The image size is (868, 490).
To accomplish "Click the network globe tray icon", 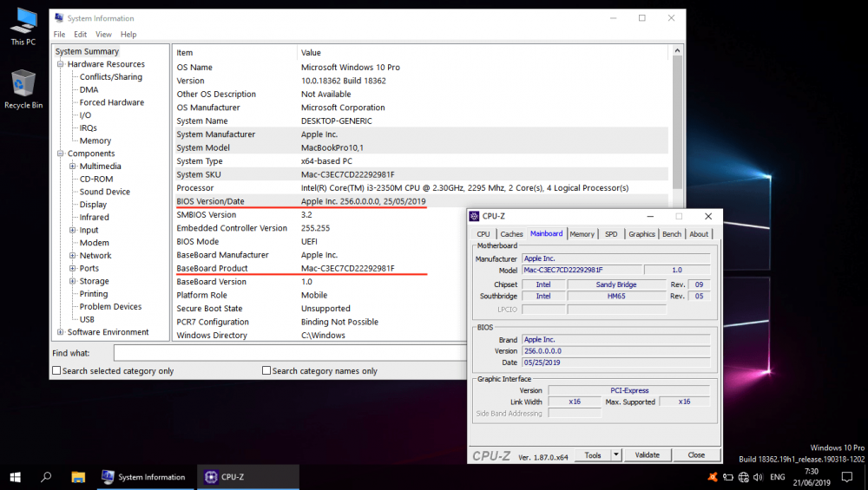I will pyautogui.click(x=744, y=477).
